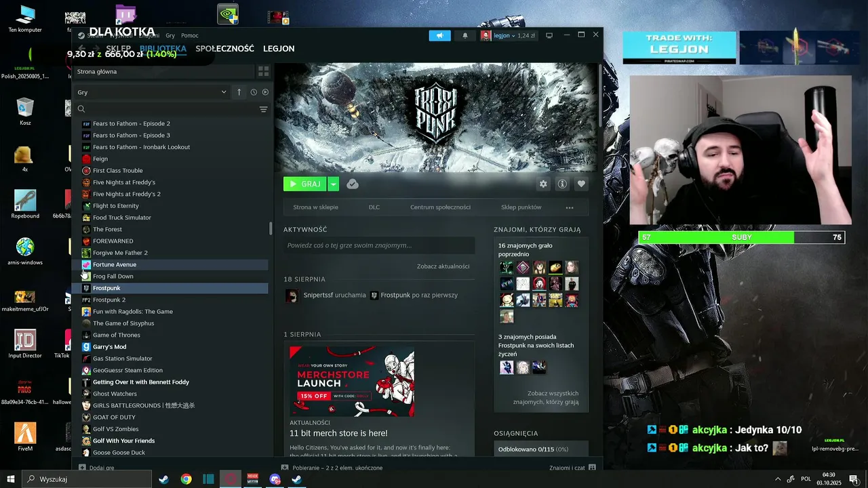The height and width of the screenshot is (488, 868).
Task: Open the Kosz recycle bin icon
Action: (25, 112)
